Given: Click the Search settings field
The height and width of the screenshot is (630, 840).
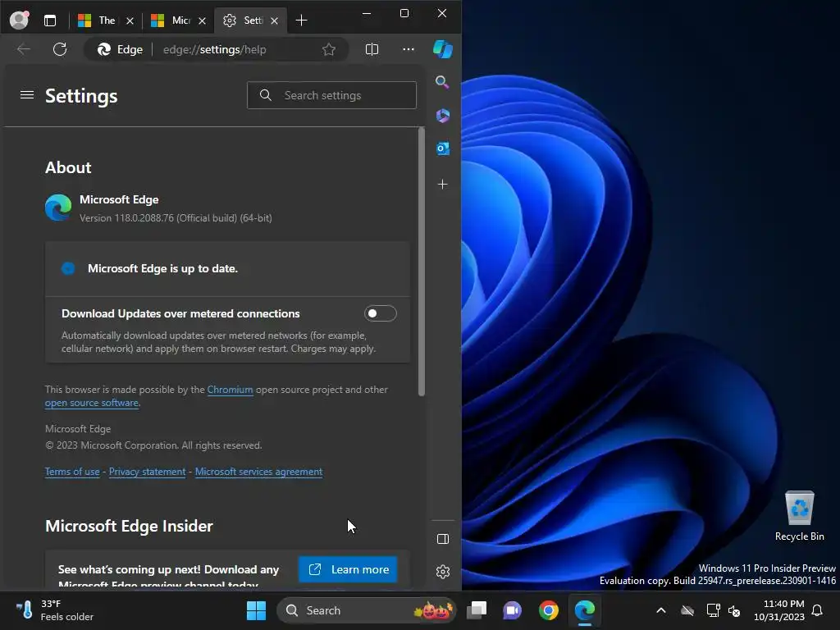Looking at the screenshot, I should pyautogui.click(x=331, y=95).
